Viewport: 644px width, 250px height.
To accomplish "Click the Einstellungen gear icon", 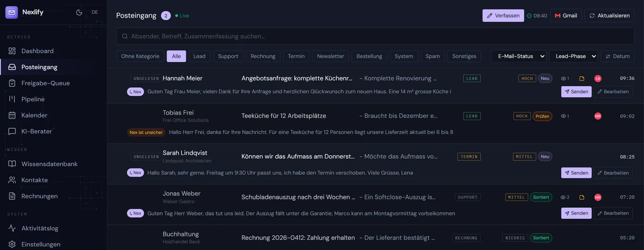I will (12, 244).
